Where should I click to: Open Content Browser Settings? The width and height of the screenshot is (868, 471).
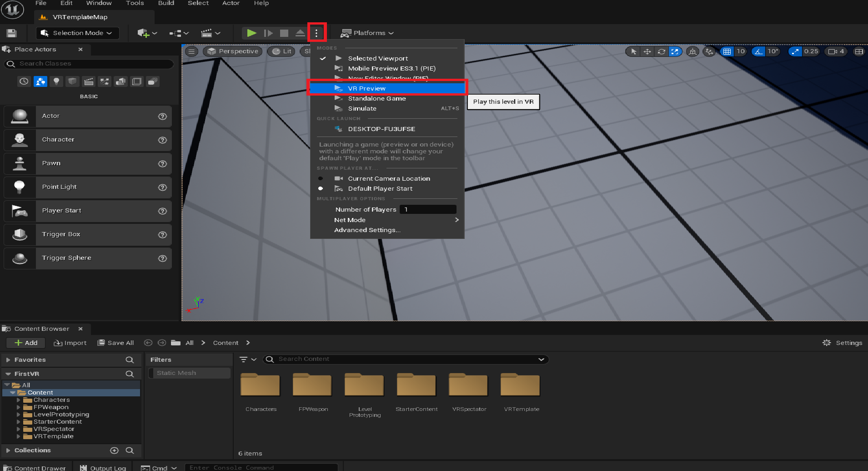[843, 343]
